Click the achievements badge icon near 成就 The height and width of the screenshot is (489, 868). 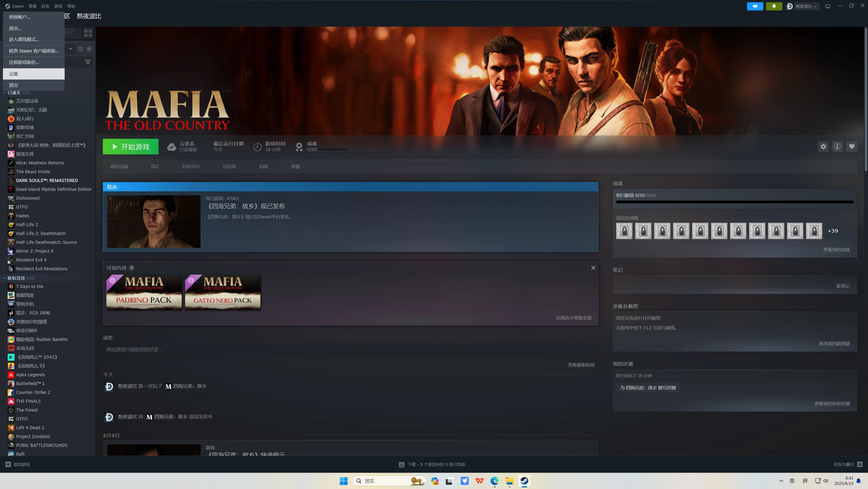299,146
